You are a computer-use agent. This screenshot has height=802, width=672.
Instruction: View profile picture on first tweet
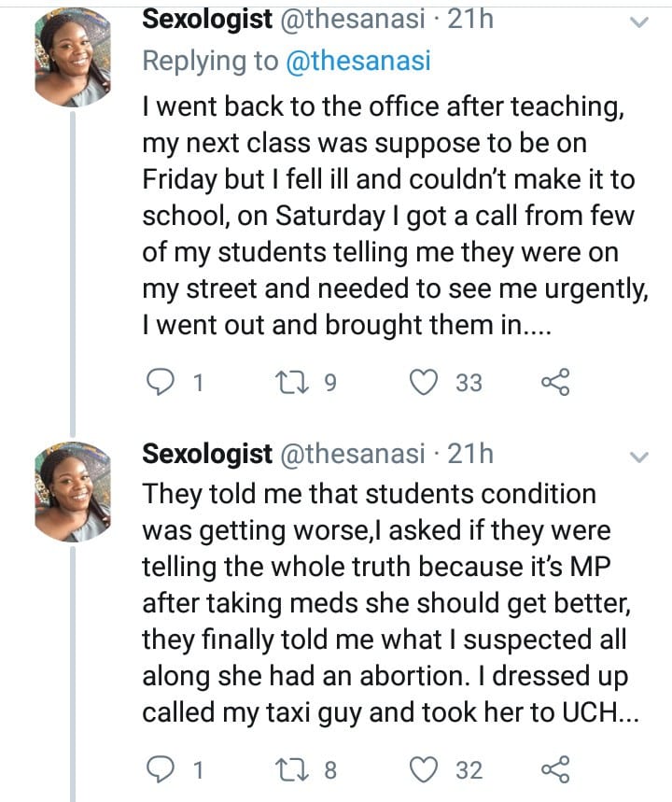(72, 58)
